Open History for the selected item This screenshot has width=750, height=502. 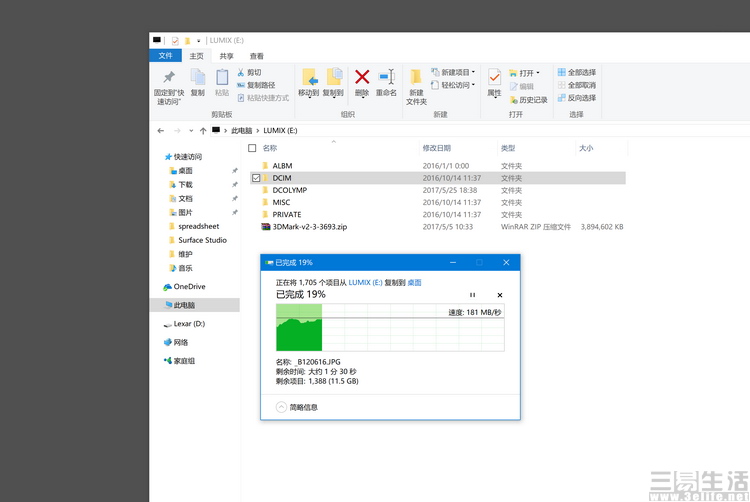pyautogui.click(x=529, y=100)
